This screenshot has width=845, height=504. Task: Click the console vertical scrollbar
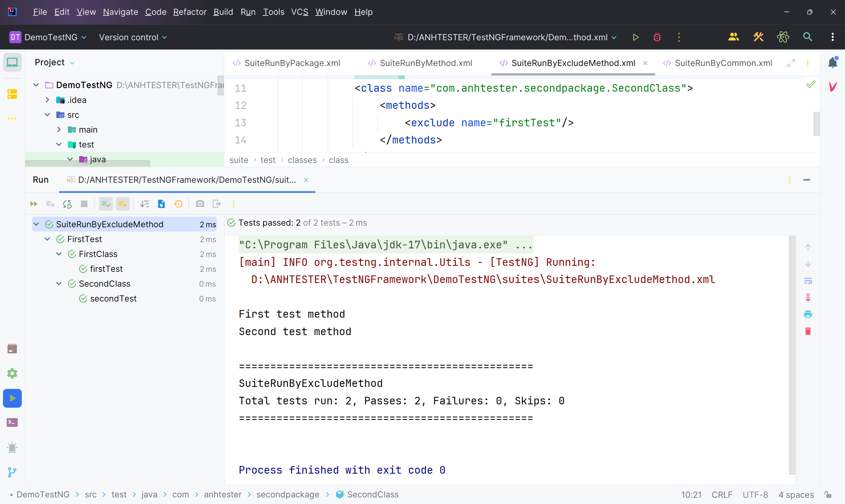tap(792, 353)
